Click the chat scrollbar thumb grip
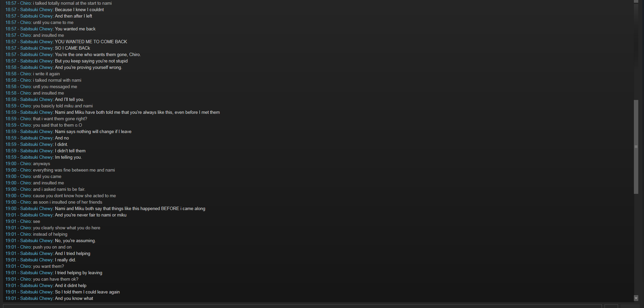This screenshot has width=644, height=308. point(636,147)
